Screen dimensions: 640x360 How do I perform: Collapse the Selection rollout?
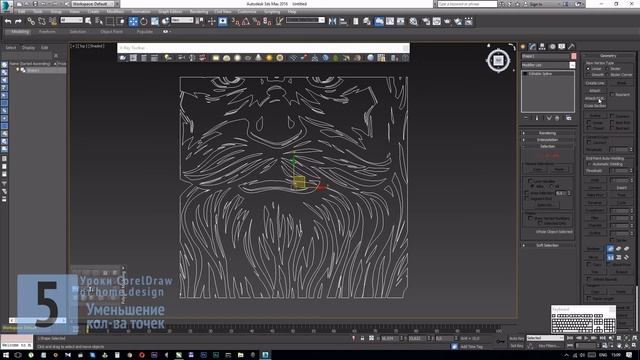pyautogui.click(x=547, y=146)
